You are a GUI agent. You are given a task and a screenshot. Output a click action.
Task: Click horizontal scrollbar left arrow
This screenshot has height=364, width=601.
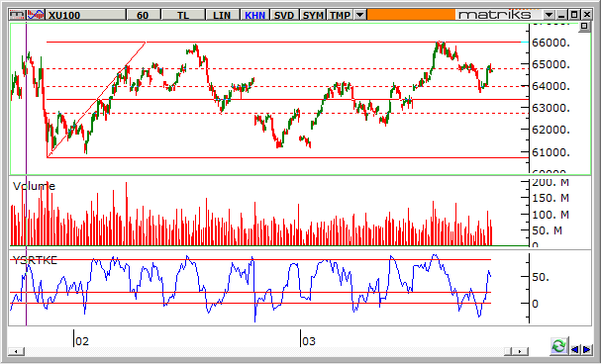pos(16,351)
